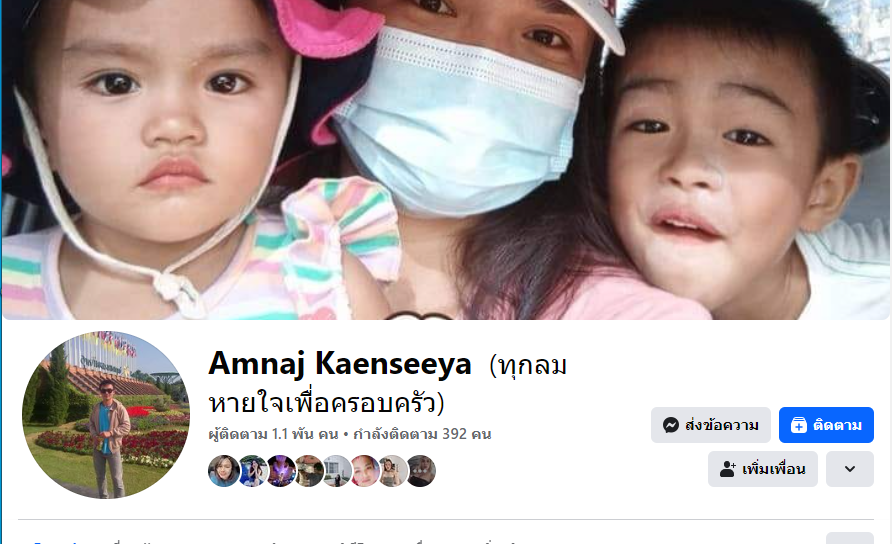Screen dimensions: 892x544
Task: Click the Amnaj Kaenseeya profile name
Action: pyautogui.click(x=340, y=363)
